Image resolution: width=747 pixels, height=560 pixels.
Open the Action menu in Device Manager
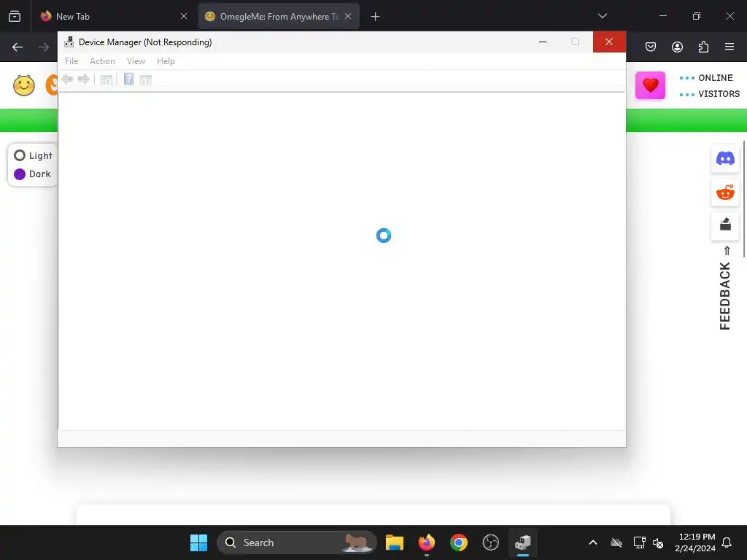[102, 61]
